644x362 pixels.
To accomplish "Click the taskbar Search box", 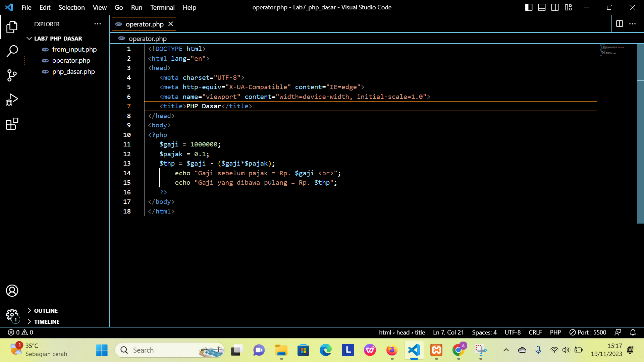I will click(x=170, y=350).
